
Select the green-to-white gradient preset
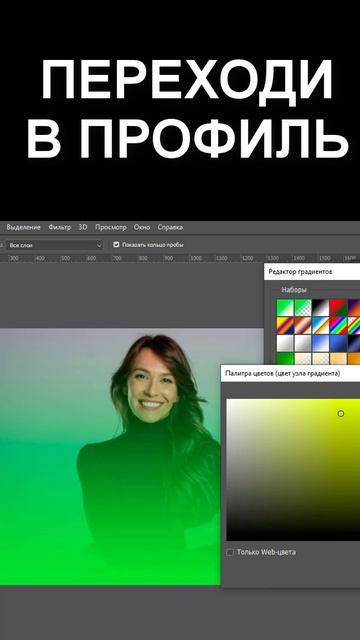285,308
